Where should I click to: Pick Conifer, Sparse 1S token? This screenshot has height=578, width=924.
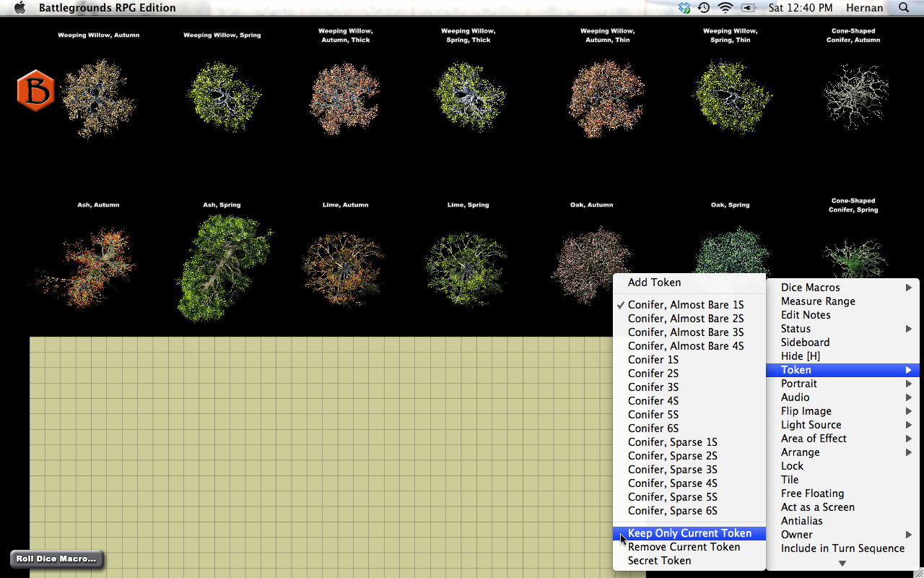tap(689, 442)
